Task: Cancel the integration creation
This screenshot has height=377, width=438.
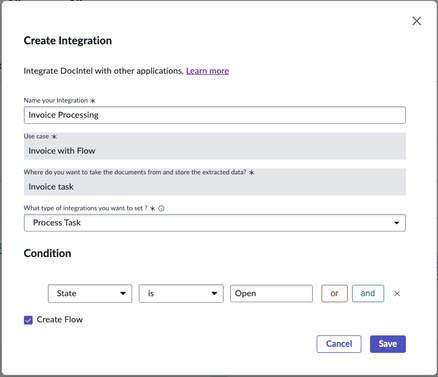Action: tap(339, 344)
